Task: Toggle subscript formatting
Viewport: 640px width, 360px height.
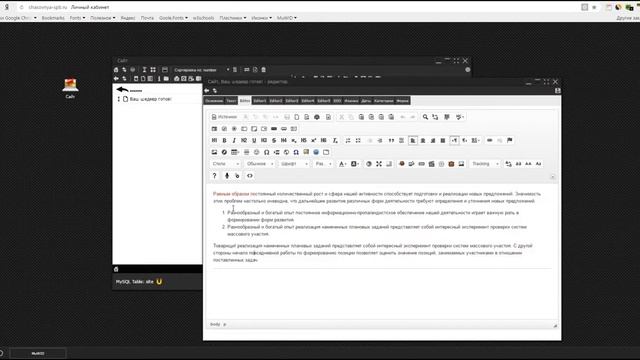Action: click(x=294, y=140)
